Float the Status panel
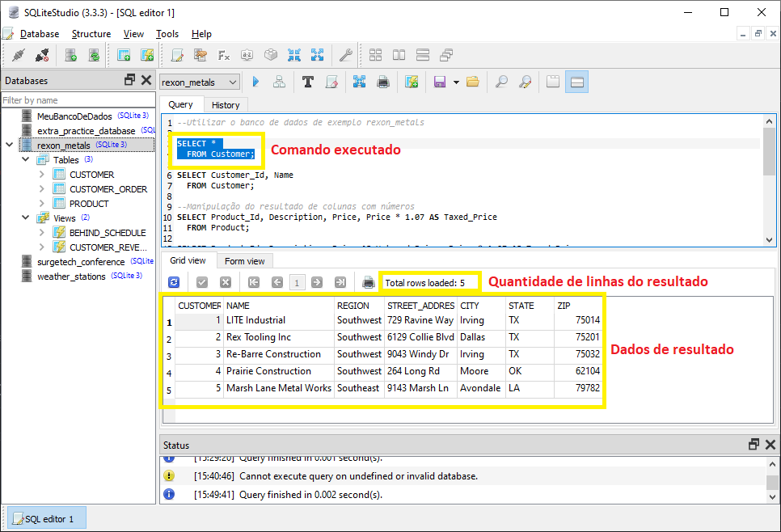Image resolution: width=781 pixels, height=532 pixels. pyautogui.click(x=754, y=445)
